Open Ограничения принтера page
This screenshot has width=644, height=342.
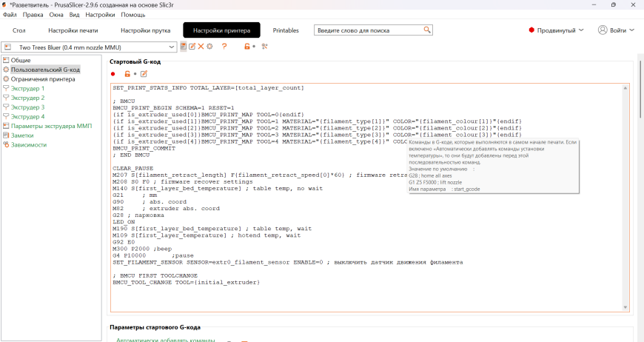click(43, 78)
